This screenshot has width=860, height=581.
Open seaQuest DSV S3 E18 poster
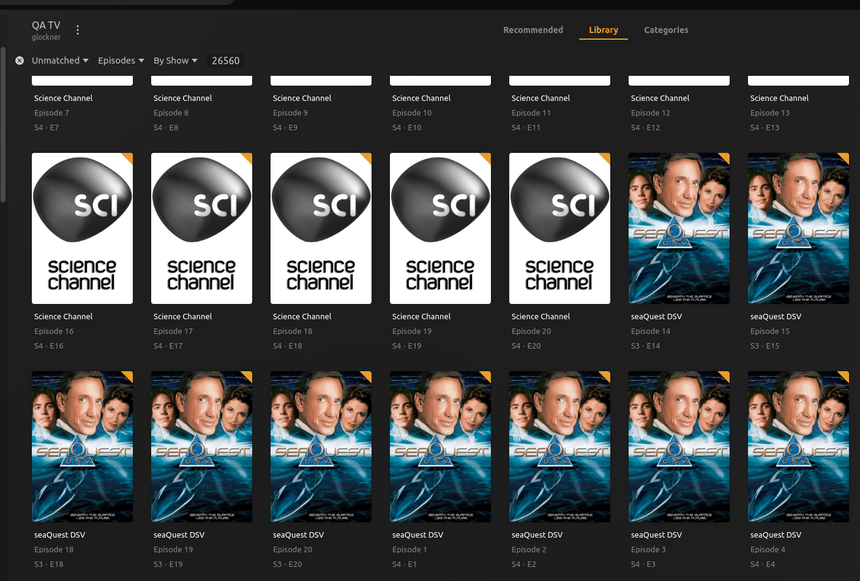(x=82, y=447)
